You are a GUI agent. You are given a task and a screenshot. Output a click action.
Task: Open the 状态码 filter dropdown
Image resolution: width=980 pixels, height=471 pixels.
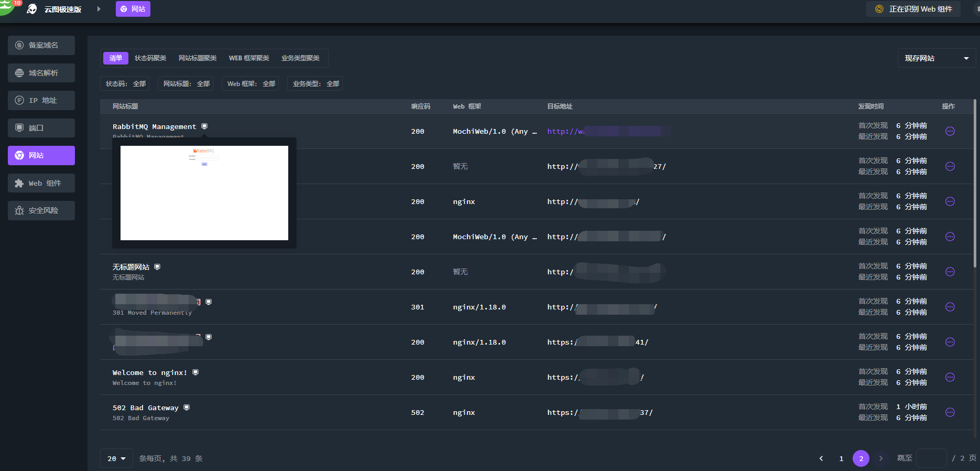point(125,84)
